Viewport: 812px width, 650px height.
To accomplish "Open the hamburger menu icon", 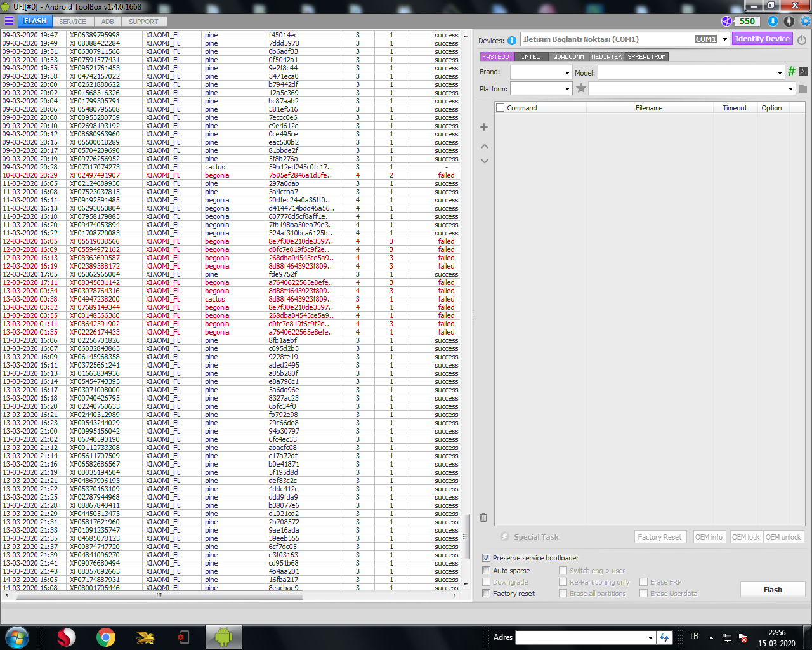I will coord(8,21).
